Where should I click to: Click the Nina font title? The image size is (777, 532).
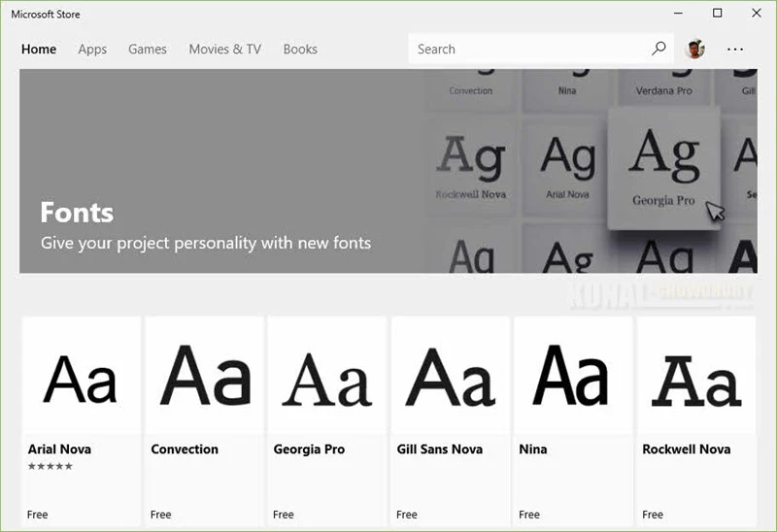(533, 449)
